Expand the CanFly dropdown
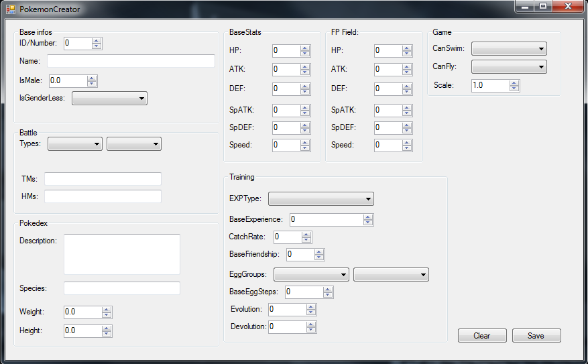588x364 pixels. pyautogui.click(x=509, y=67)
